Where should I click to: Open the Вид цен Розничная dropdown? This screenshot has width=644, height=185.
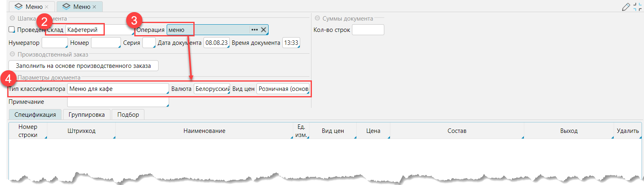(283, 89)
